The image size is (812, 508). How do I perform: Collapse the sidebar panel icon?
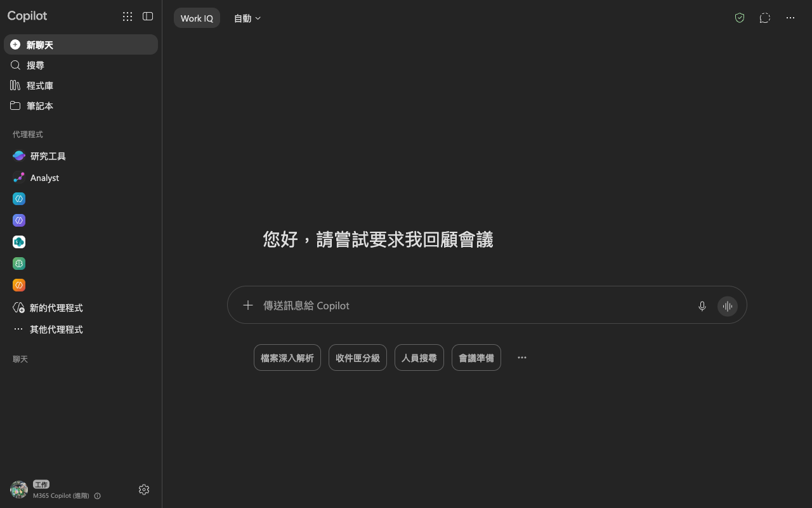[x=148, y=17]
